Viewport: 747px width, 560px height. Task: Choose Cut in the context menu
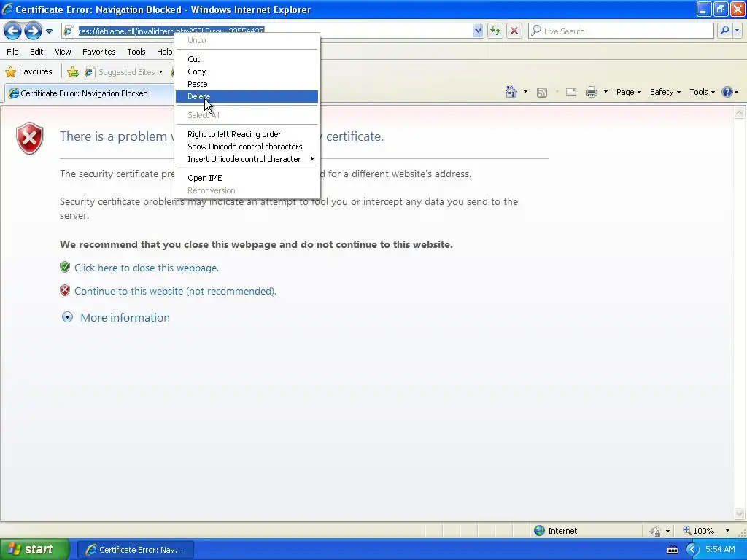[247, 59]
